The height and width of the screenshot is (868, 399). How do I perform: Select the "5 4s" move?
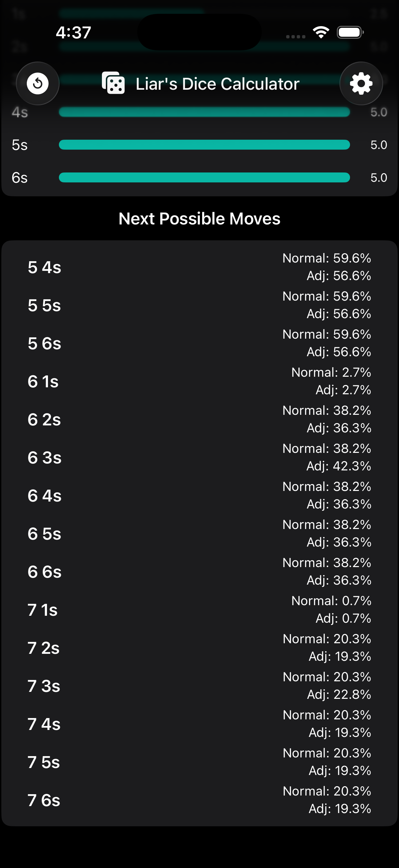[x=199, y=267]
